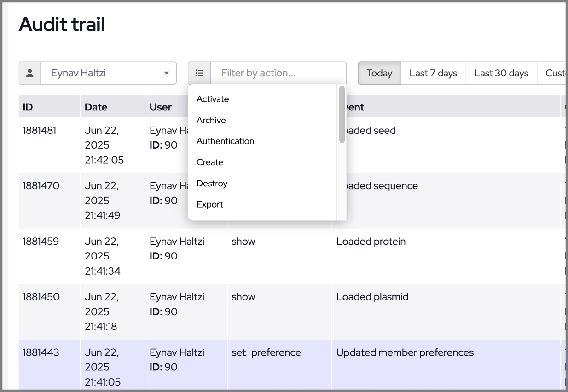Click the Loaded plasmid event row
This screenshot has width=568, height=392.
(372, 297)
